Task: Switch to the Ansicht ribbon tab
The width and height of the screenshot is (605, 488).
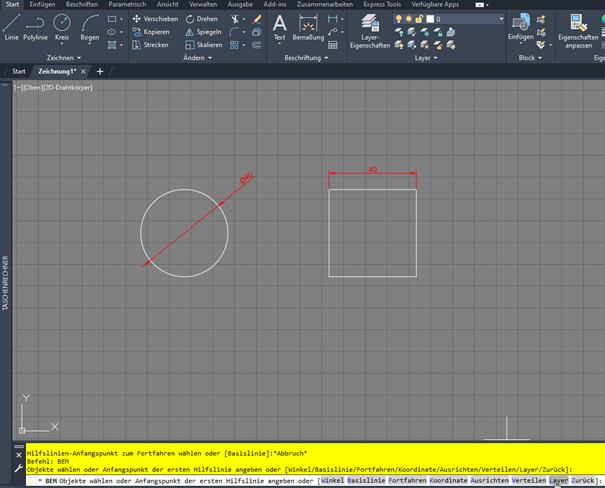Action: pyautogui.click(x=167, y=4)
